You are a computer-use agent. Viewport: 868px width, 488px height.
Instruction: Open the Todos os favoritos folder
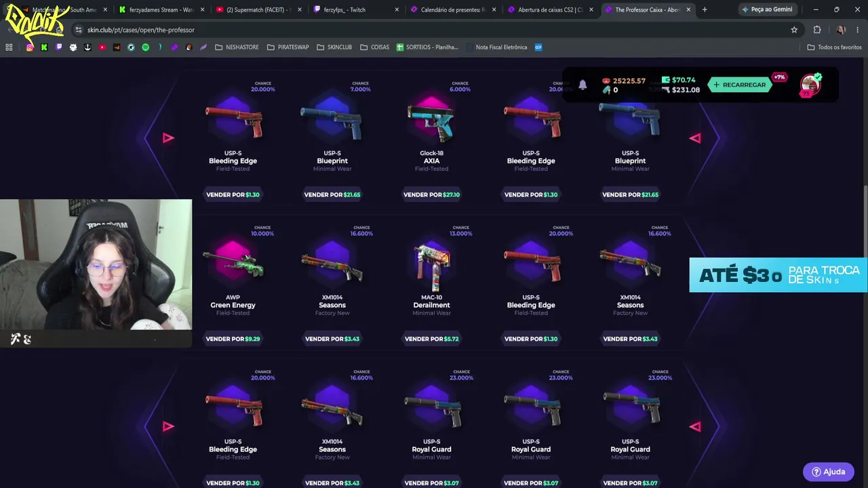tap(834, 47)
